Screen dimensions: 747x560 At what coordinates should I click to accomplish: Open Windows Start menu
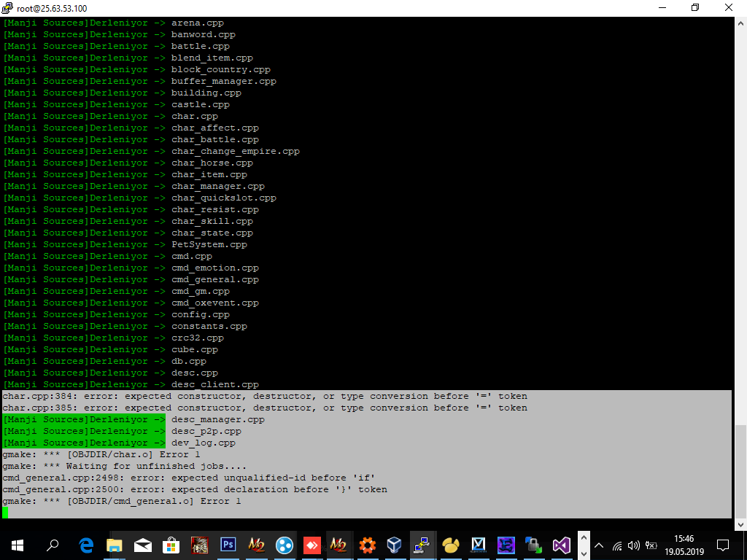pyautogui.click(x=18, y=545)
